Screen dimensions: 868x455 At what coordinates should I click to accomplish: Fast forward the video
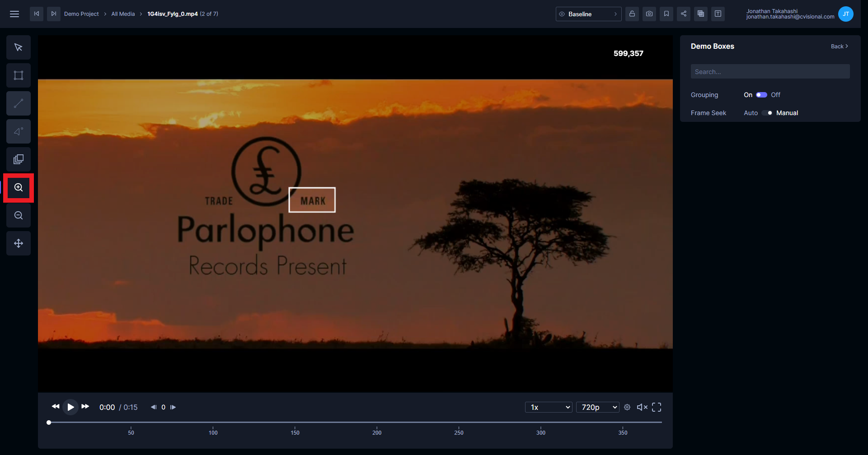[x=85, y=407]
